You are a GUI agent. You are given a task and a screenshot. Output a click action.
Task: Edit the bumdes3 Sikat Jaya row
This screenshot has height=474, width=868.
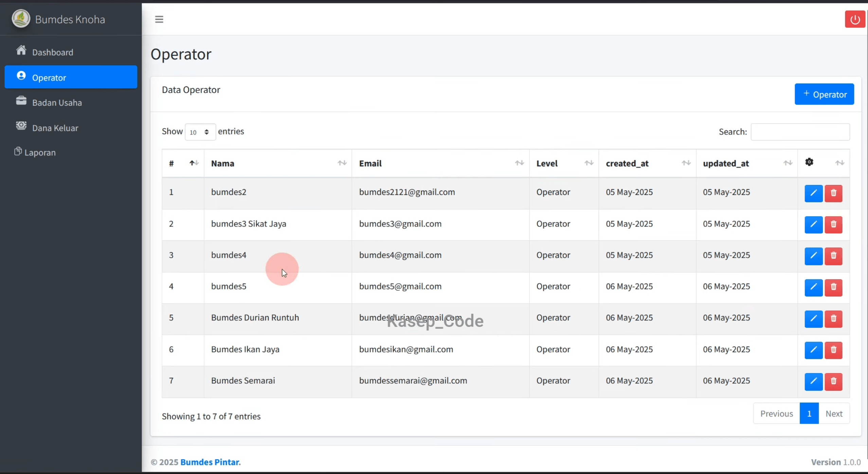pyautogui.click(x=814, y=224)
